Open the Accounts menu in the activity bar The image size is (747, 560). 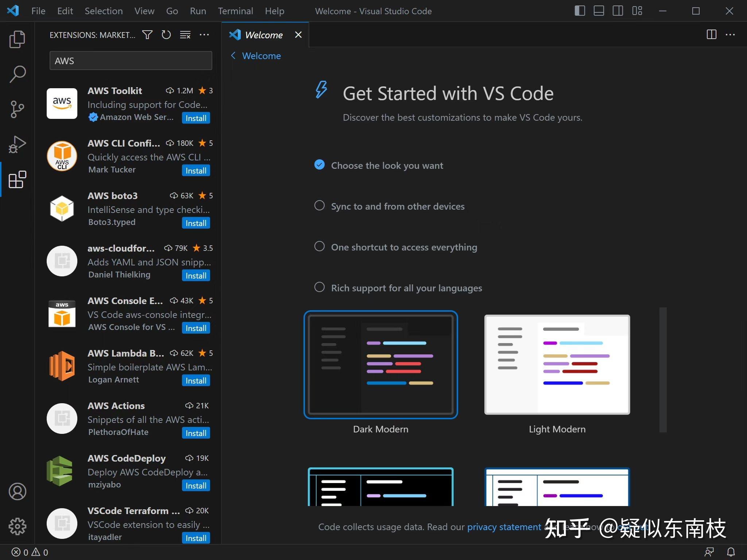pos(17,491)
